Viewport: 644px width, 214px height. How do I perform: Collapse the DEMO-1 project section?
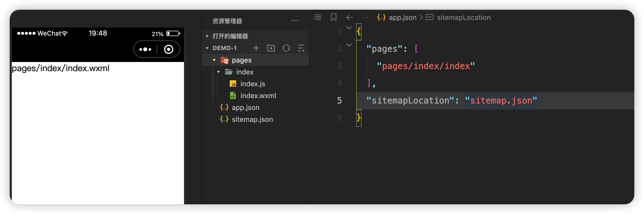click(x=207, y=48)
